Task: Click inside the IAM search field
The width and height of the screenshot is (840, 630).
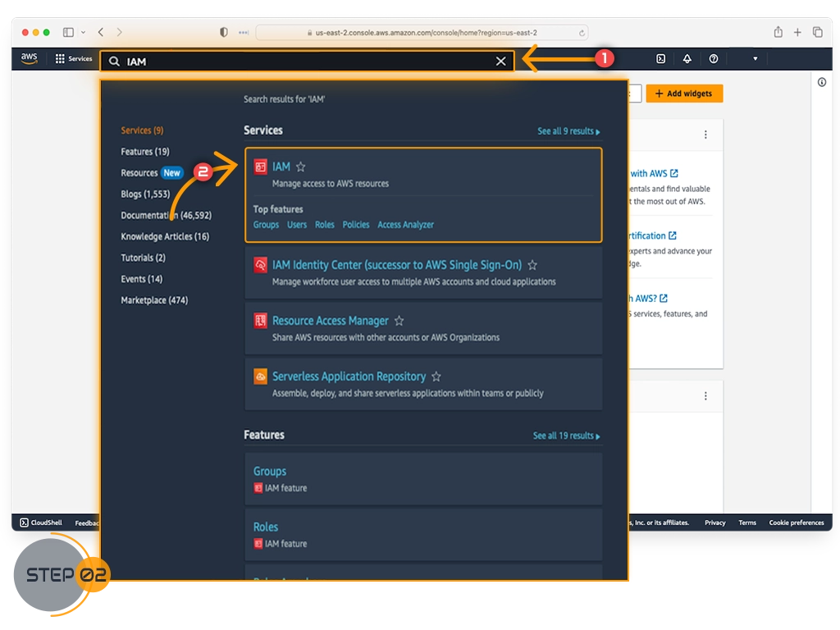Action: pos(304,62)
